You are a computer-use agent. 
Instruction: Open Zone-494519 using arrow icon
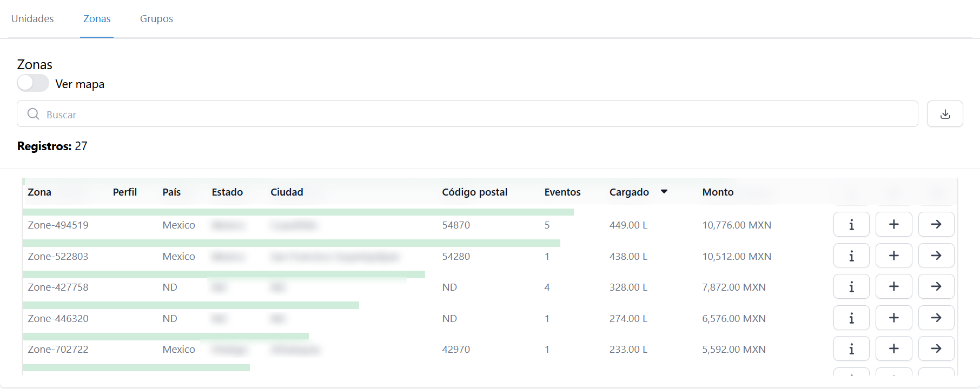(936, 225)
